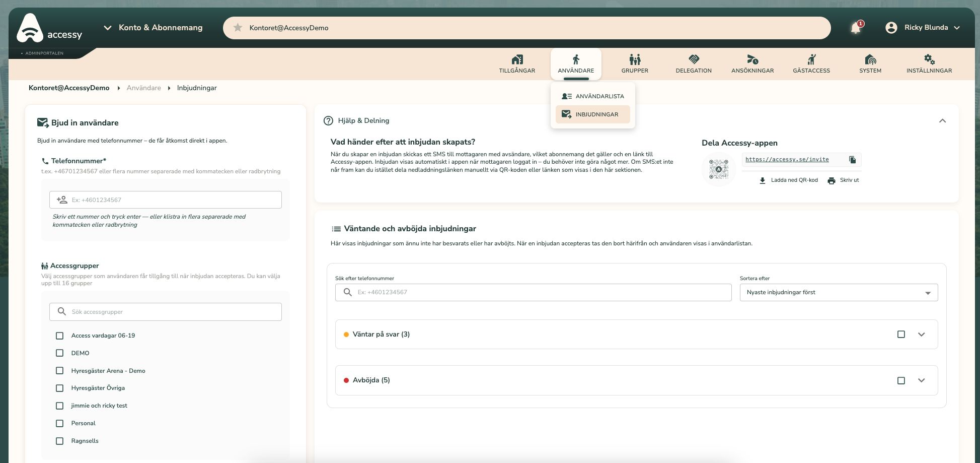The height and width of the screenshot is (463, 980).
Task: Click the Accessy logo
Action: coord(49,29)
